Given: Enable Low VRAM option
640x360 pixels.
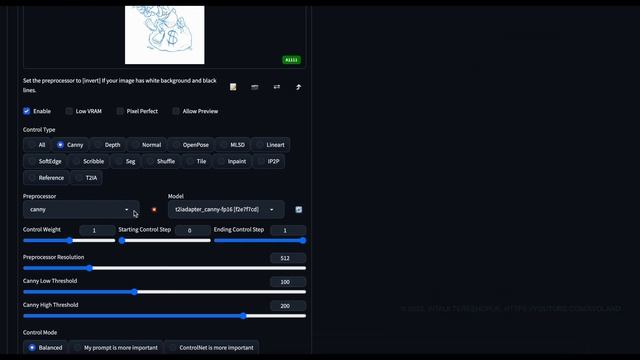Looking at the screenshot, I should click(x=69, y=111).
